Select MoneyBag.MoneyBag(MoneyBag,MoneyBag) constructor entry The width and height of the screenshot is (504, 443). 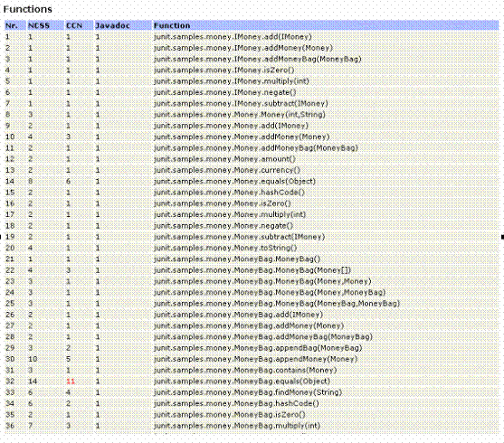(x=277, y=304)
